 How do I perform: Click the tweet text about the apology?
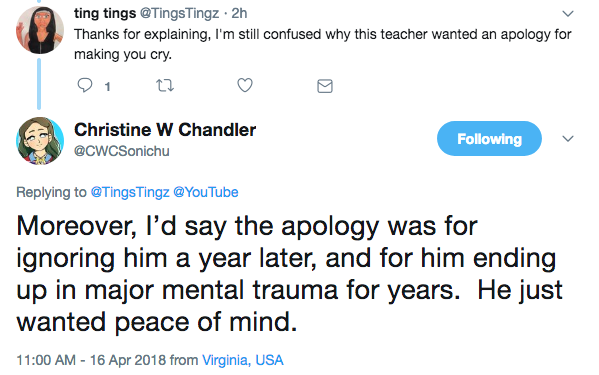(x=289, y=273)
